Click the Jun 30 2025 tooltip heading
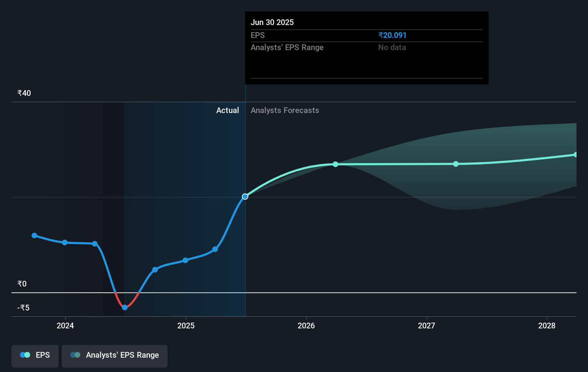The image size is (588, 372). [x=272, y=22]
